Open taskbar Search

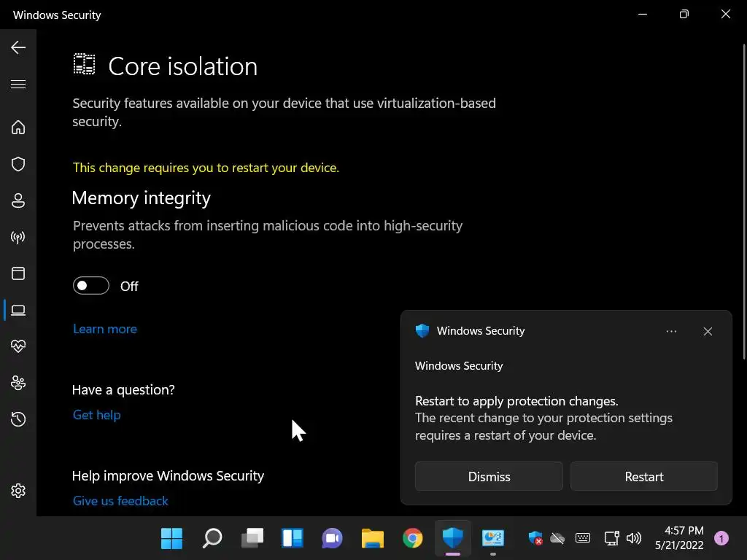coord(212,539)
